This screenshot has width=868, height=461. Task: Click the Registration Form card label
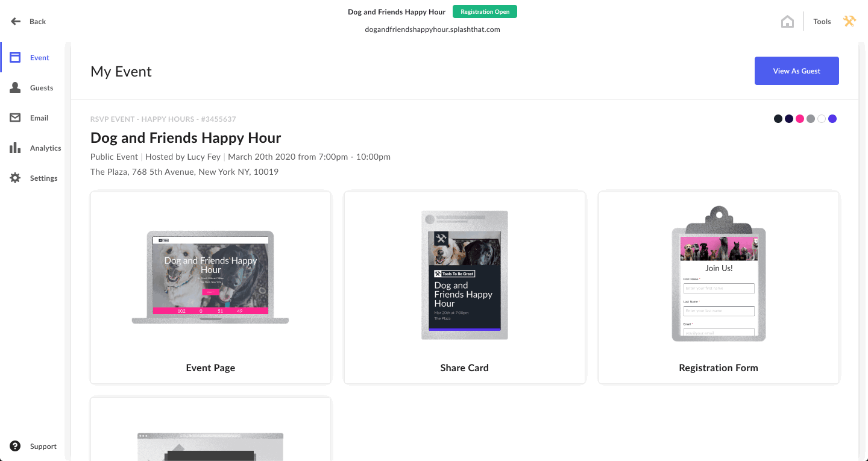click(x=719, y=368)
